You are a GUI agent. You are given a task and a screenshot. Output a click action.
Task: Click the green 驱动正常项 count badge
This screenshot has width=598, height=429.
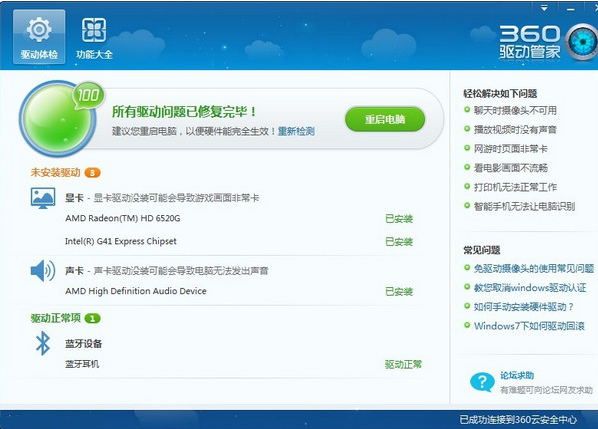click(x=92, y=318)
